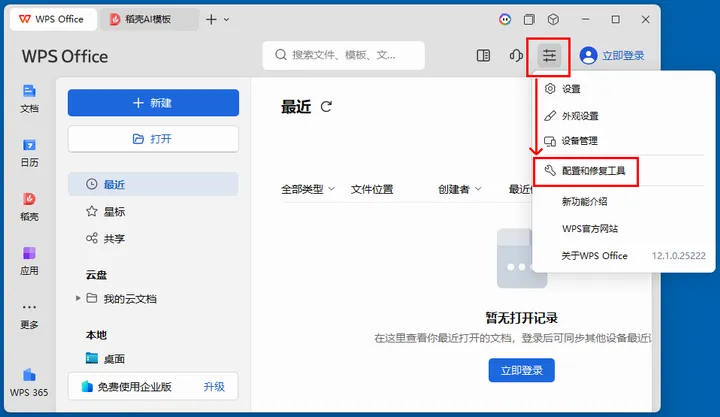Click the 外观设置 brush icon in menu

tap(550, 116)
